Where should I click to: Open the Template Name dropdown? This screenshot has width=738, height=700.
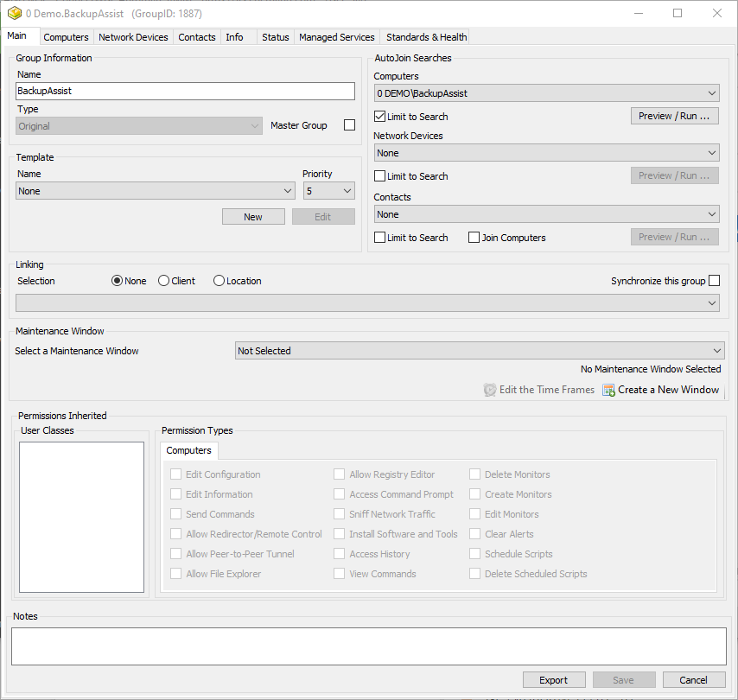click(156, 191)
